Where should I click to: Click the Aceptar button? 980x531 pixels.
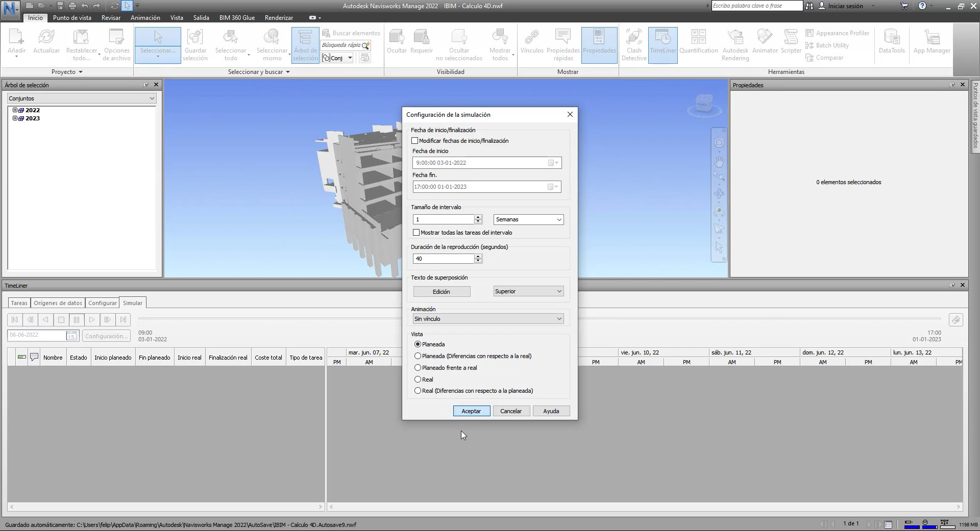tap(471, 411)
